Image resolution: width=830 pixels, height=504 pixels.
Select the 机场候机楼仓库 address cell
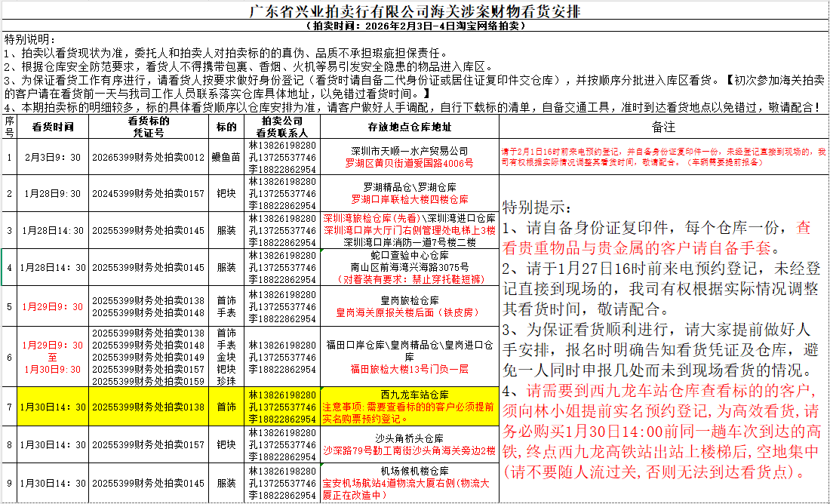(410, 482)
